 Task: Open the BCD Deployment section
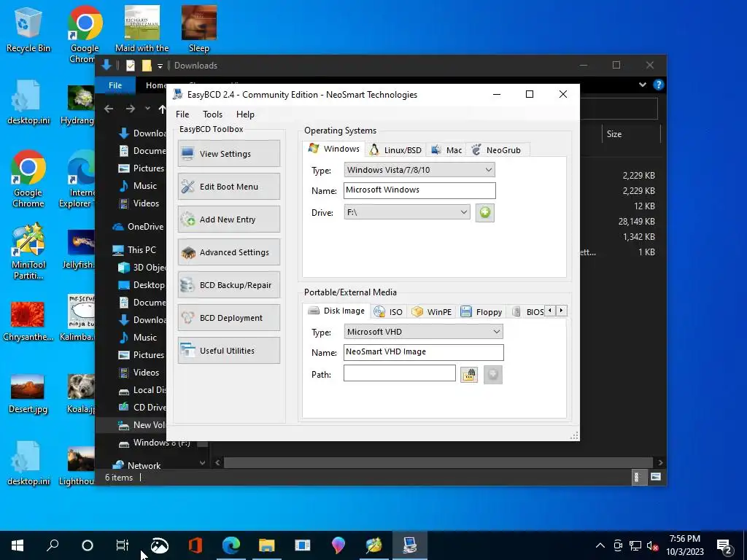228,318
